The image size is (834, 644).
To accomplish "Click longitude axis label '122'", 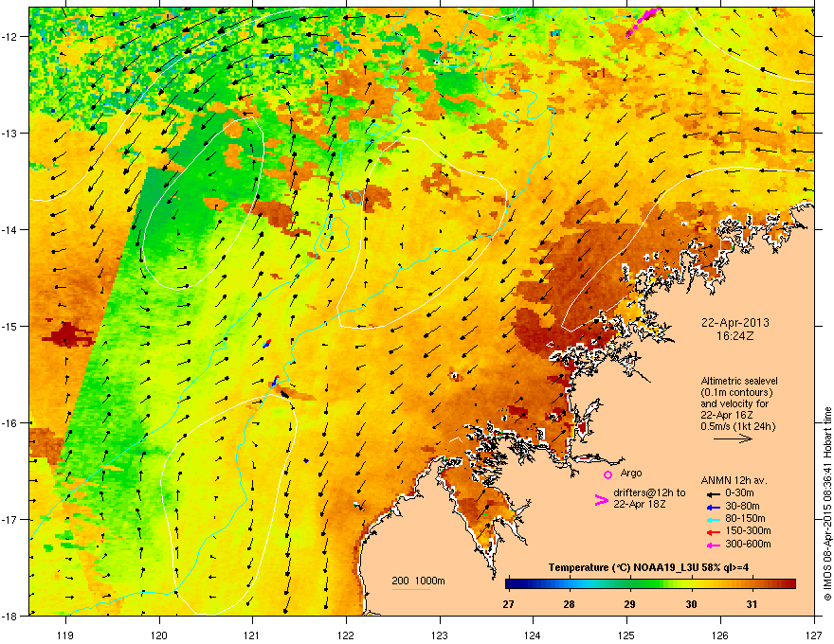I will tap(346, 635).
